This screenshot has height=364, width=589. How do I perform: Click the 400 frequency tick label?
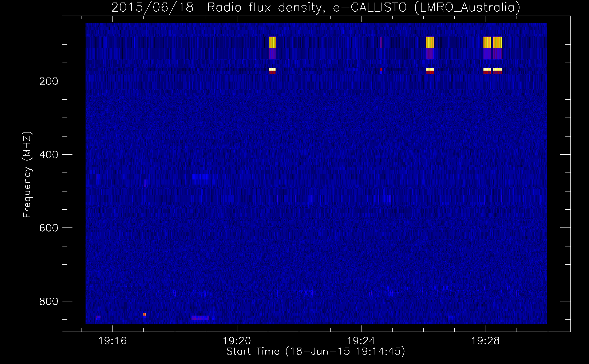click(49, 155)
